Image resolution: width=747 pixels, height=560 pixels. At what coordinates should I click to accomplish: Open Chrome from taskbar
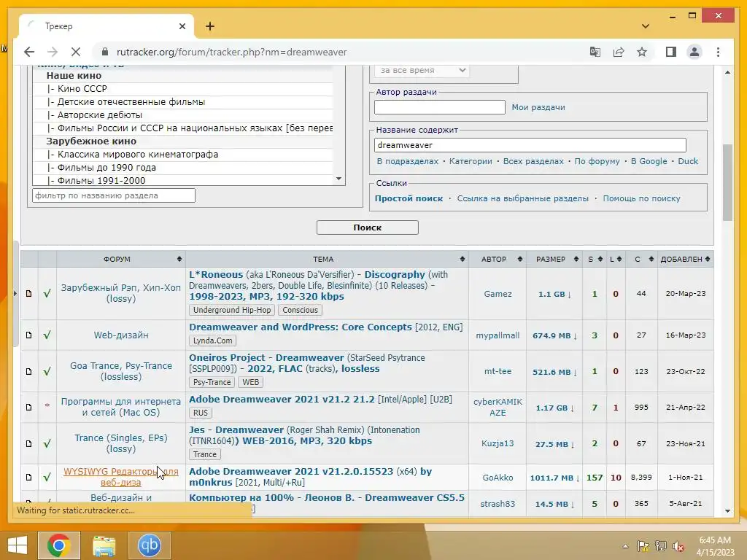(x=59, y=545)
